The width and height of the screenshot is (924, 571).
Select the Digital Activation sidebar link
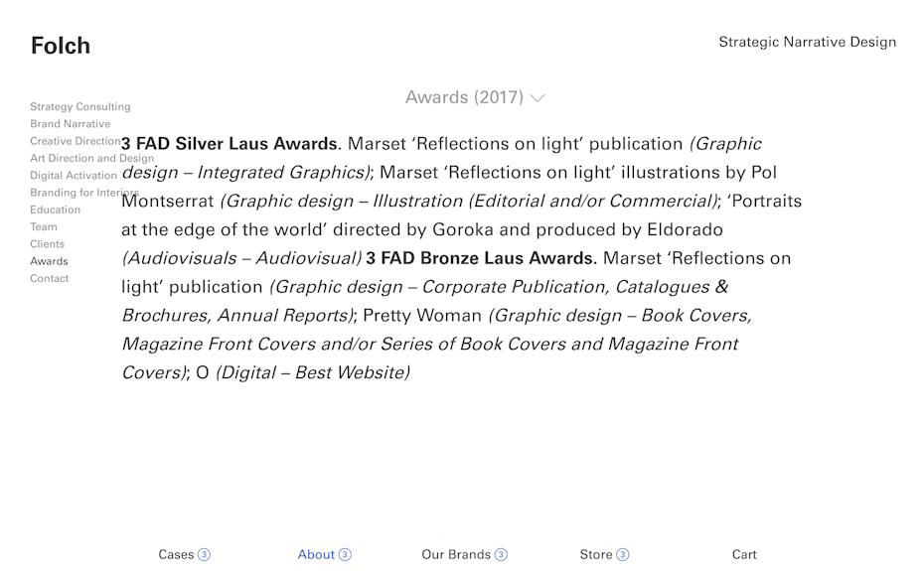pyautogui.click(x=74, y=176)
